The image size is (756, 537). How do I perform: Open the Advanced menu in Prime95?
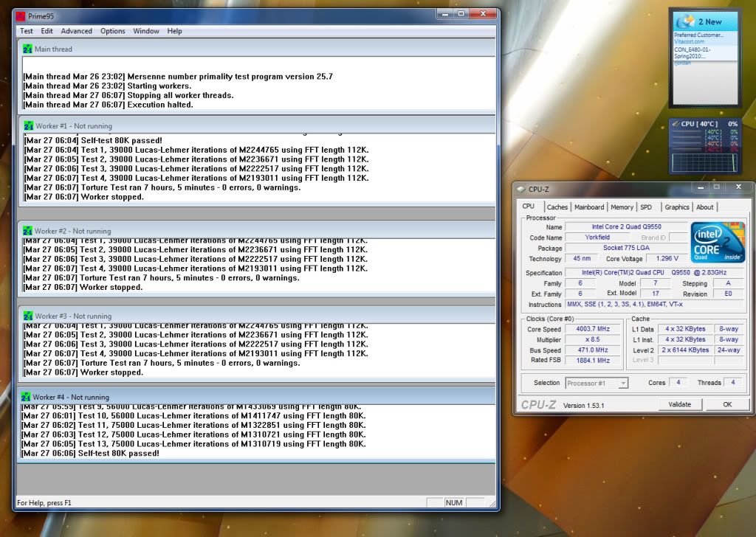(x=76, y=31)
